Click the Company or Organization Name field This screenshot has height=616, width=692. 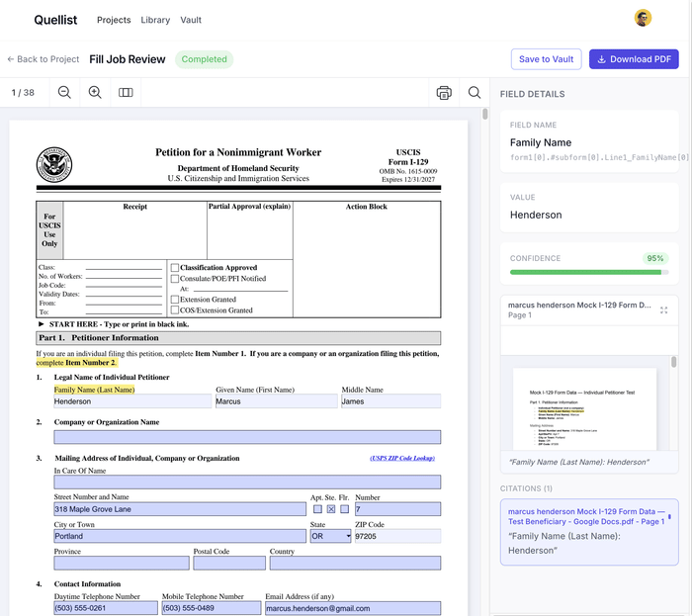click(x=247, y=437)
